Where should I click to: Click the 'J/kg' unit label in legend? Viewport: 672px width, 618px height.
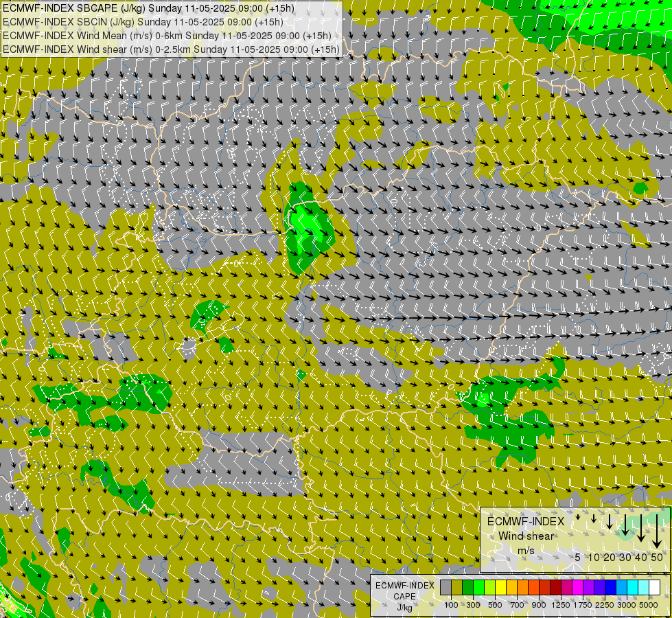pos(404,608)
